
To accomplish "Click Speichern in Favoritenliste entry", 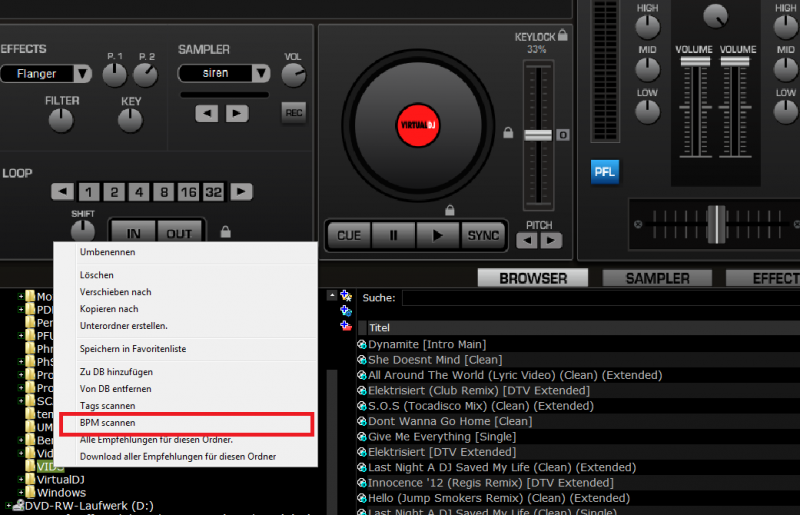I will [188, 349].
